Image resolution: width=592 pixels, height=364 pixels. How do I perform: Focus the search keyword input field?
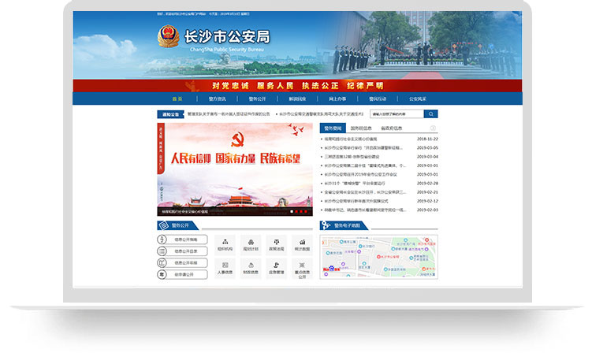click(397, 114)
